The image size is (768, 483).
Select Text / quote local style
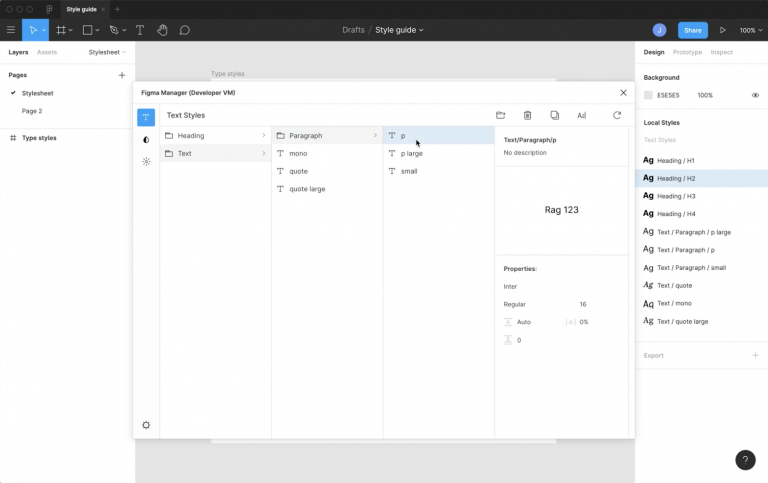[701, 285]
